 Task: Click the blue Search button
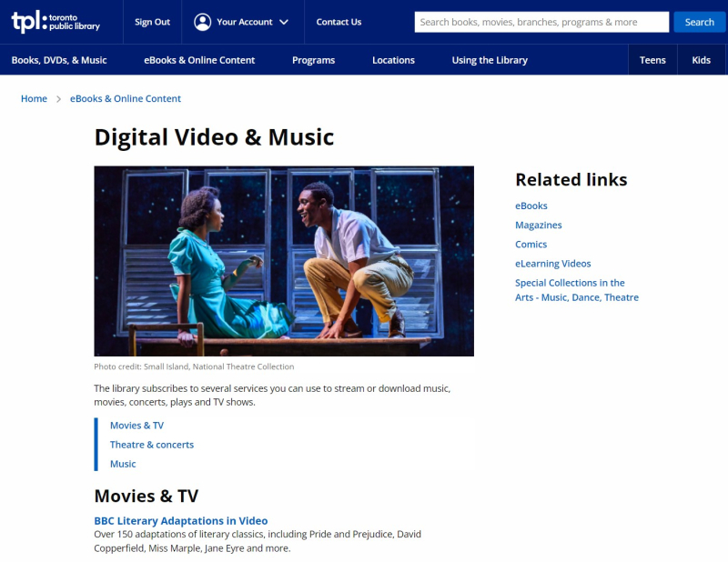[x=699, y=22]
